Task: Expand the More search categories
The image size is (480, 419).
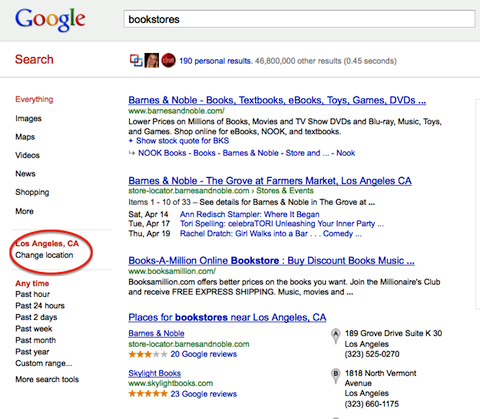Action: pyautogui.click(x=24, y=211)
